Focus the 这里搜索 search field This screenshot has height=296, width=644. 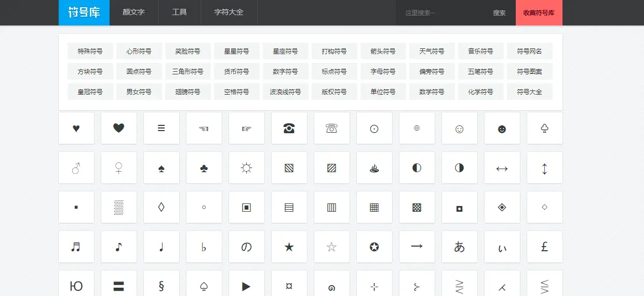[x=439, y=12]
